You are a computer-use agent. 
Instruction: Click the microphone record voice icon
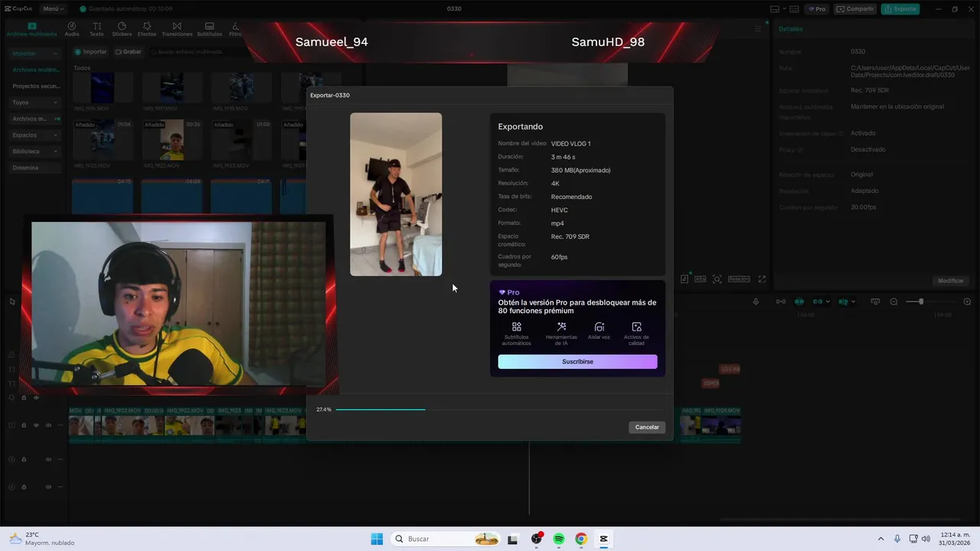point(756,302)
